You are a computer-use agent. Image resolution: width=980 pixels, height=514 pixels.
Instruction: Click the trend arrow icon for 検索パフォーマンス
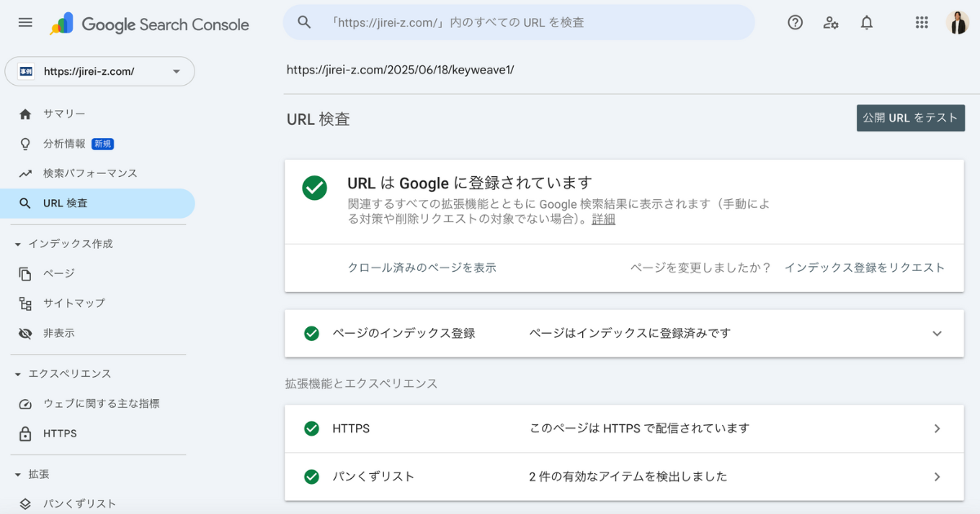point(25,174)
